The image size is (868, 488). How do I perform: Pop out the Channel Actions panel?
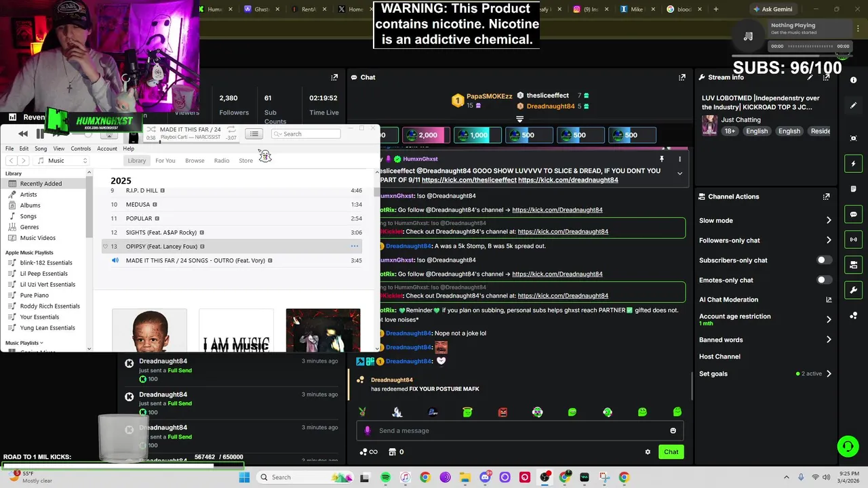point(826,197)
